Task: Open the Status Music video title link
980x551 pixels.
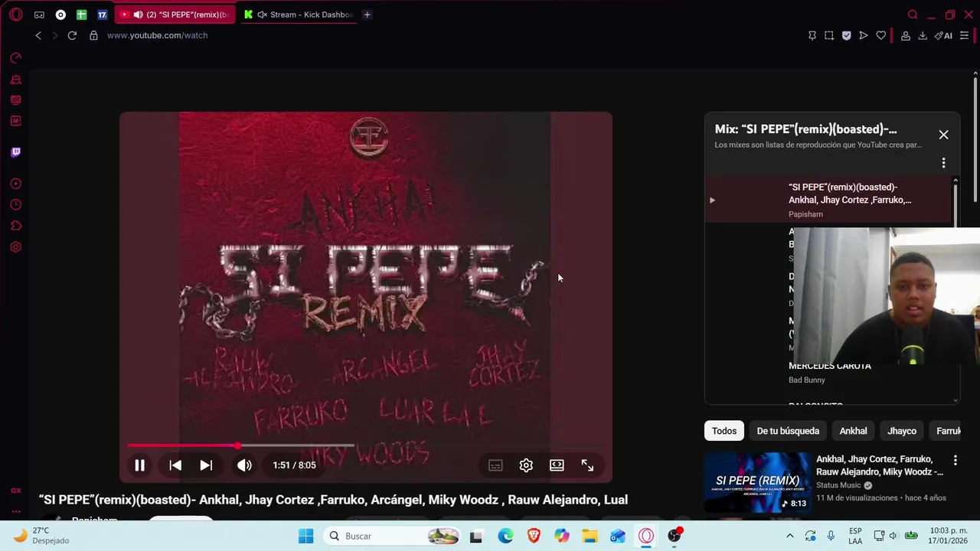Action: (880, 465)
